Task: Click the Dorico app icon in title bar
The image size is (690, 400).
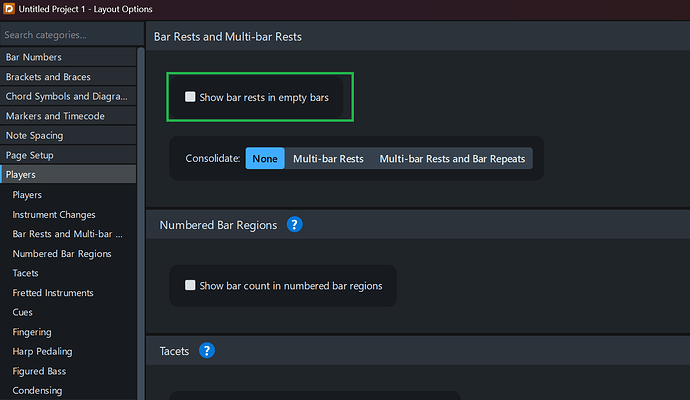Action: click(10, 10)
